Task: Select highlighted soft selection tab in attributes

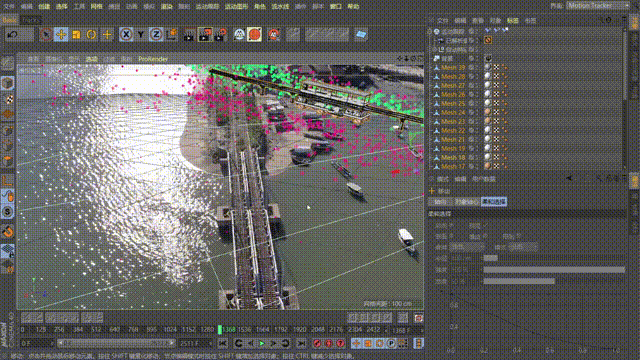Action: coord(494,202)
